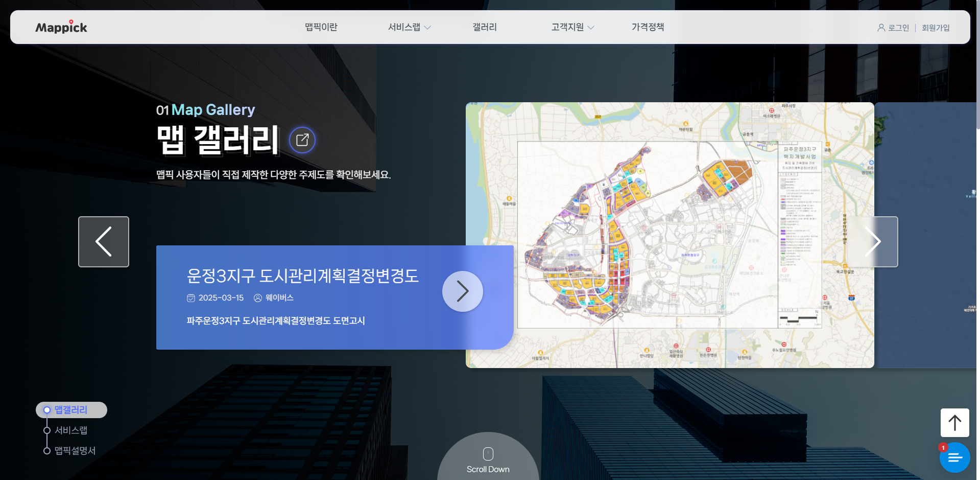Open the Map Gallery external link icon

(302, 140)
